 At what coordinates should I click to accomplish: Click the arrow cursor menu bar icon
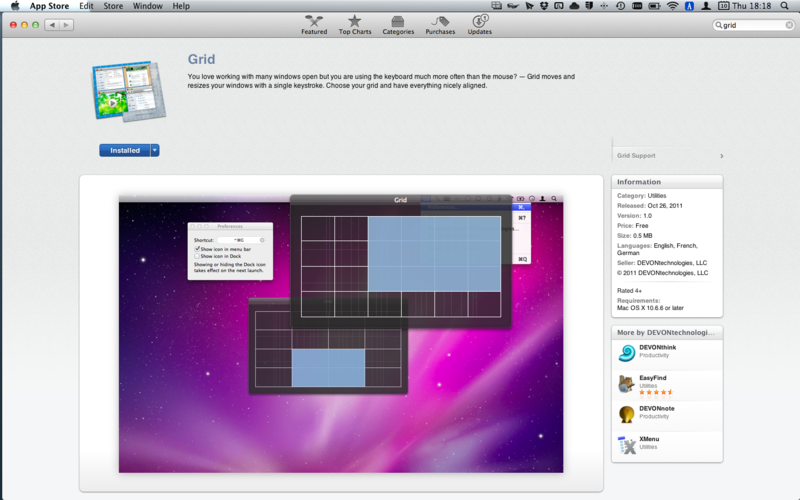point(529,6)
